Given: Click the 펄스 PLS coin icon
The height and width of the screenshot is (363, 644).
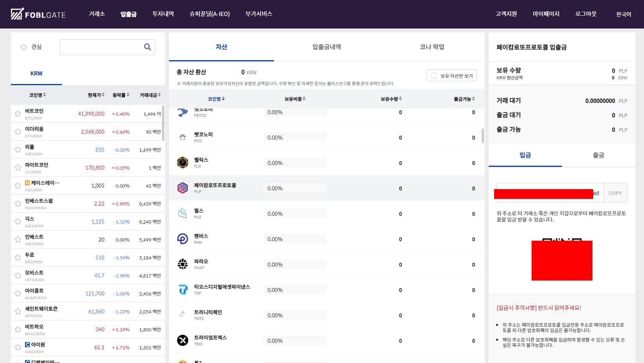Looking at the screenshot, I should 183,213.
